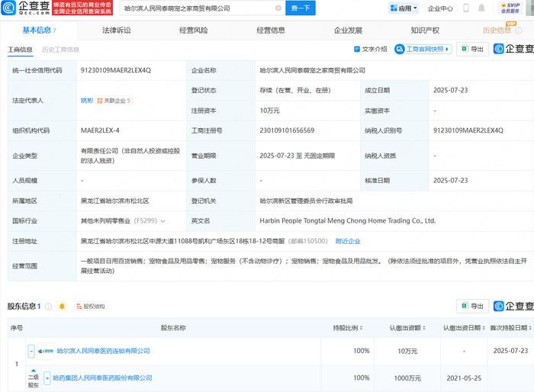Click the English name Harbin People Tongtai text
The width and height of the screenshot is (534, 392).
pyautogui.click(x=347, y=220)
